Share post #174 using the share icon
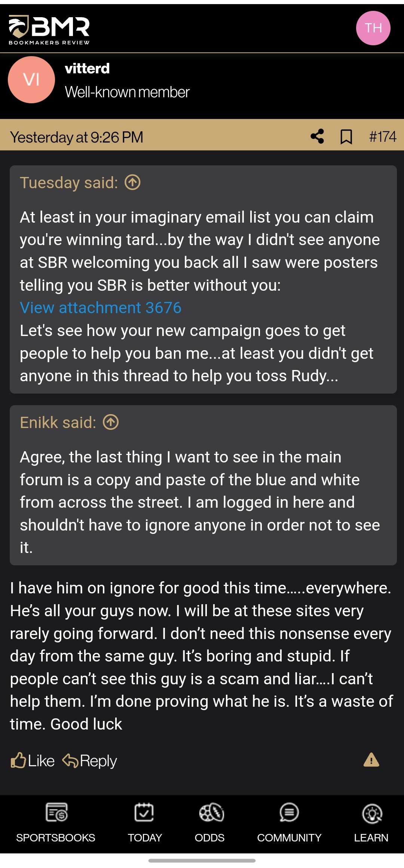The height and width of the screenshot is (868, 404). point(318,137)
